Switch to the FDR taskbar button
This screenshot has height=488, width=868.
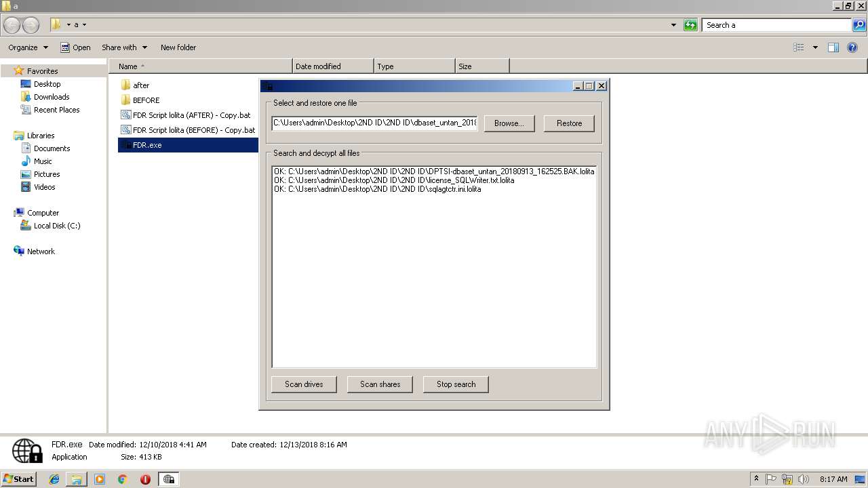pos(168,479)
